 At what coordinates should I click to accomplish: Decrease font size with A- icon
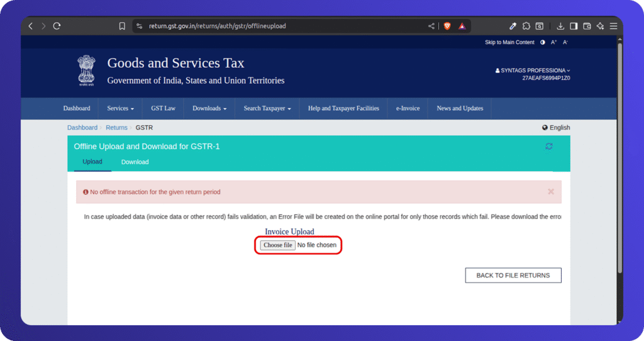[565, 42]
